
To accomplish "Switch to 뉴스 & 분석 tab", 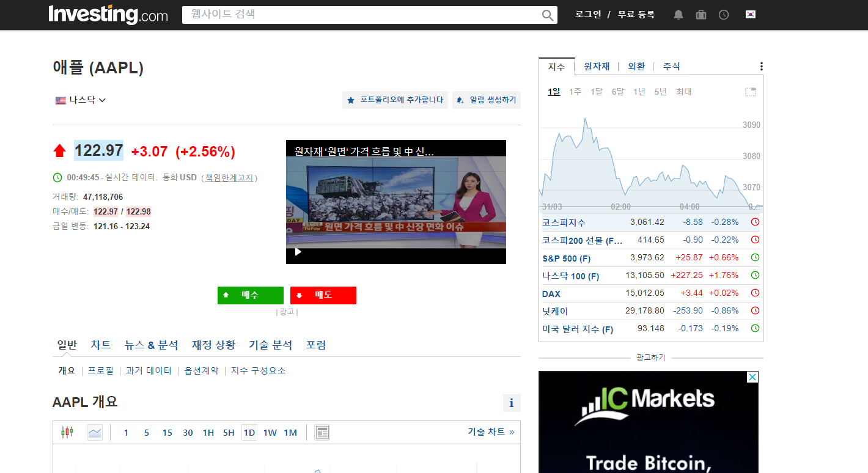I will pos(152,345).
